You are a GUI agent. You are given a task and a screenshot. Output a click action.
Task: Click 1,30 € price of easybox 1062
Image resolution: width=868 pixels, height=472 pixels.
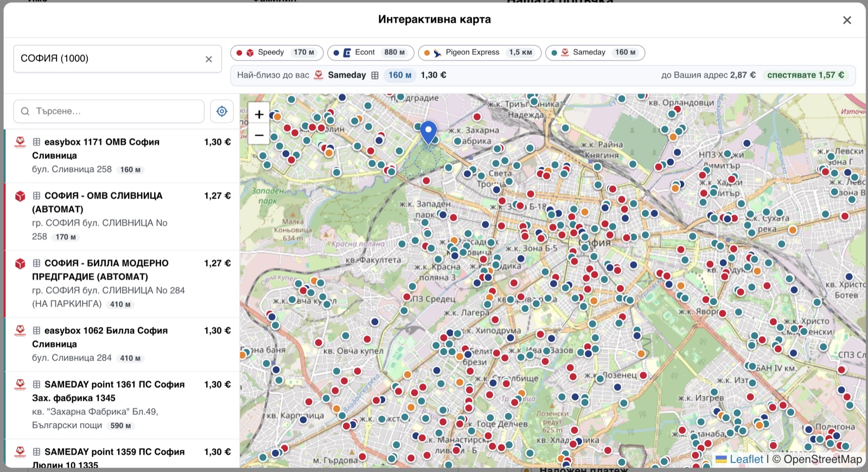(x=218, y=330)
